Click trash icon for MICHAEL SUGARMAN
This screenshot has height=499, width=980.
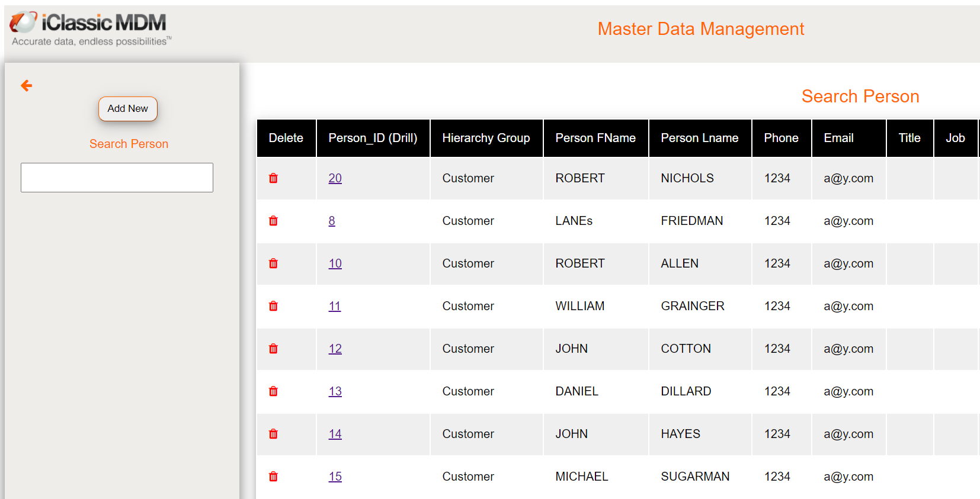click(x=273, y=477)
